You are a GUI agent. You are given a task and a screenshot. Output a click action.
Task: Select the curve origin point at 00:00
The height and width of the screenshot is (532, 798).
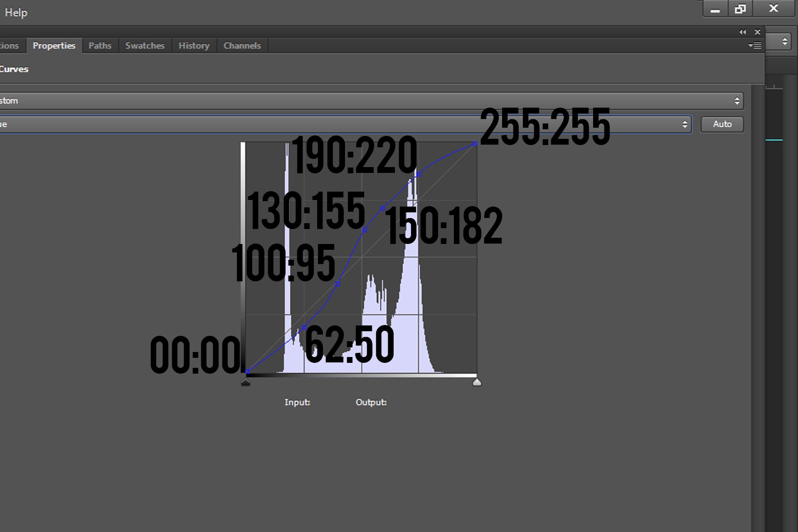point(248,371)
